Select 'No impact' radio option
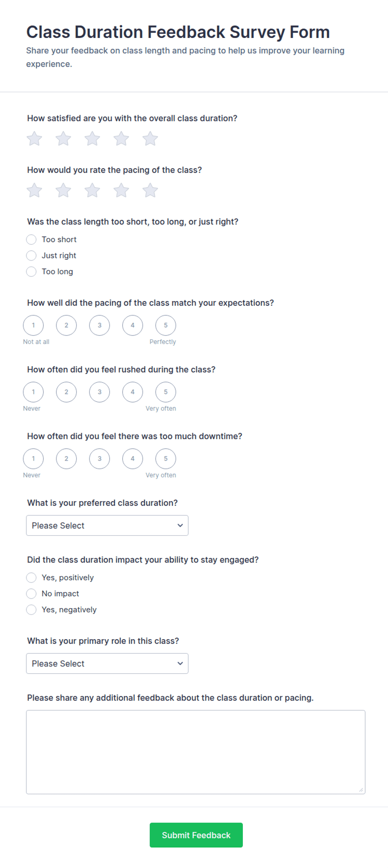The width and height of the screenshot is (388, 868). tap(31, 594)
